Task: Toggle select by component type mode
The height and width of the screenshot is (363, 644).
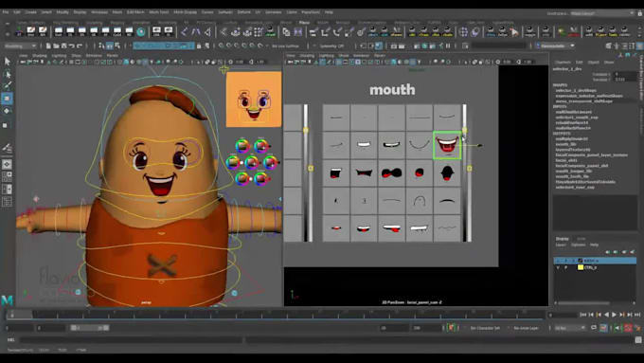Action: [x=117, y=45]
